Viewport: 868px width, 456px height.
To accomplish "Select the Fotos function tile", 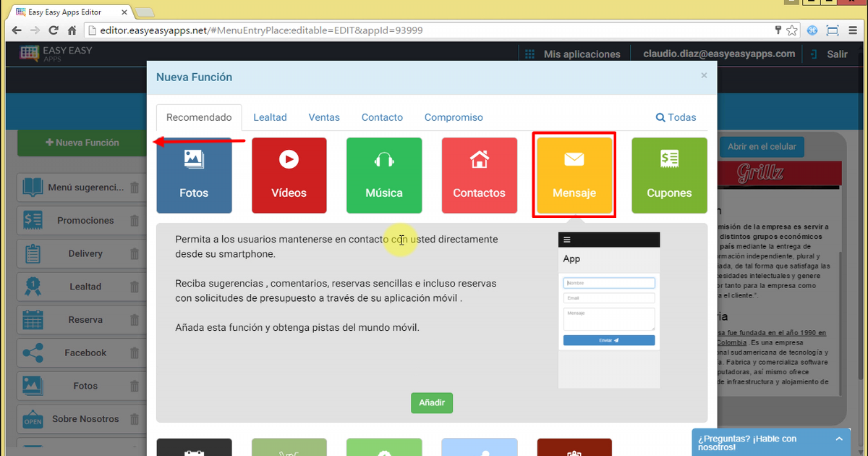I will 194,175.
